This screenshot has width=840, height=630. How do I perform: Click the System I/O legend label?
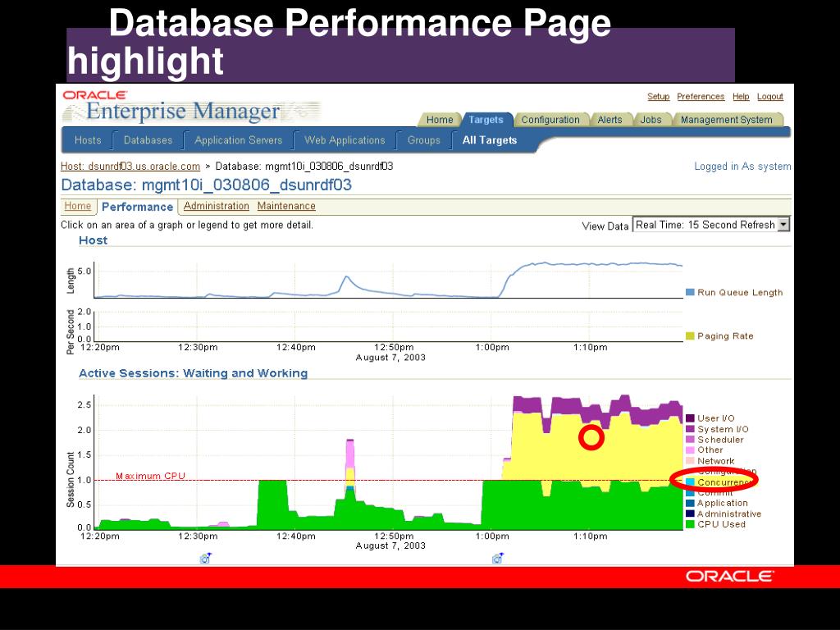point(723,429)
